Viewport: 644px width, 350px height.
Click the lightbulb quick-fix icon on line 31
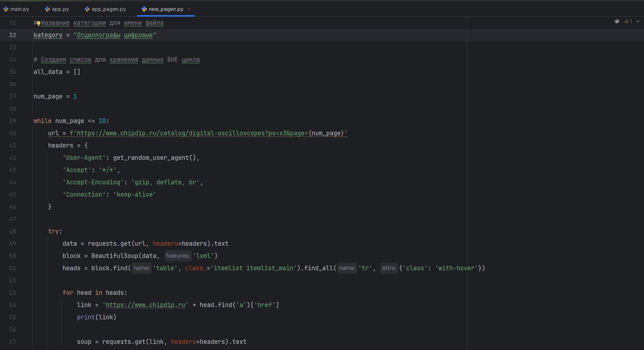pyautogui.click(x=38, y=23)
